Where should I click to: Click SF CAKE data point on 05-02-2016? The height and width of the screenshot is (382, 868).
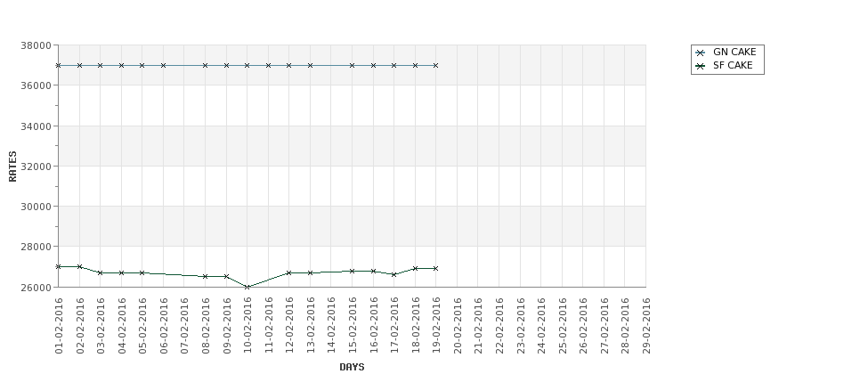click(142, 273)
